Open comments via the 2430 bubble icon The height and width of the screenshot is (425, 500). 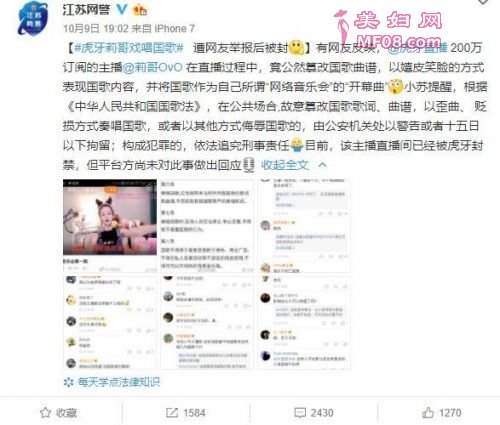coord(314,413)
